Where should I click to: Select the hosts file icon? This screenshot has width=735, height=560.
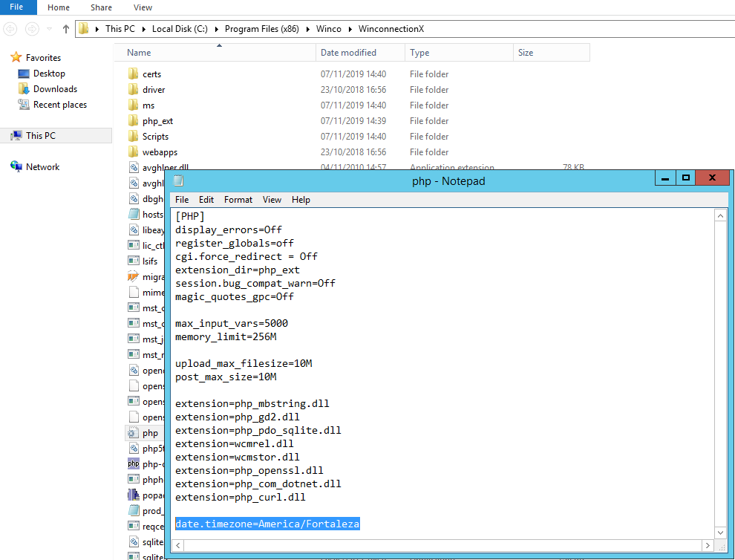(x=134, y=215)
